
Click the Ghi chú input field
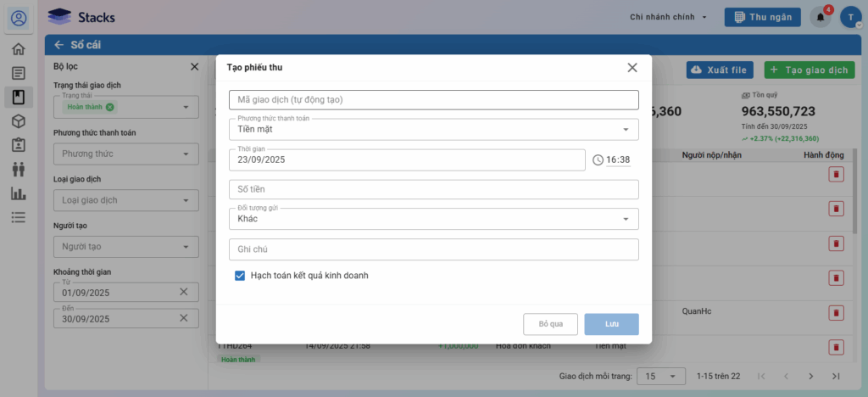tap(433, 249)
